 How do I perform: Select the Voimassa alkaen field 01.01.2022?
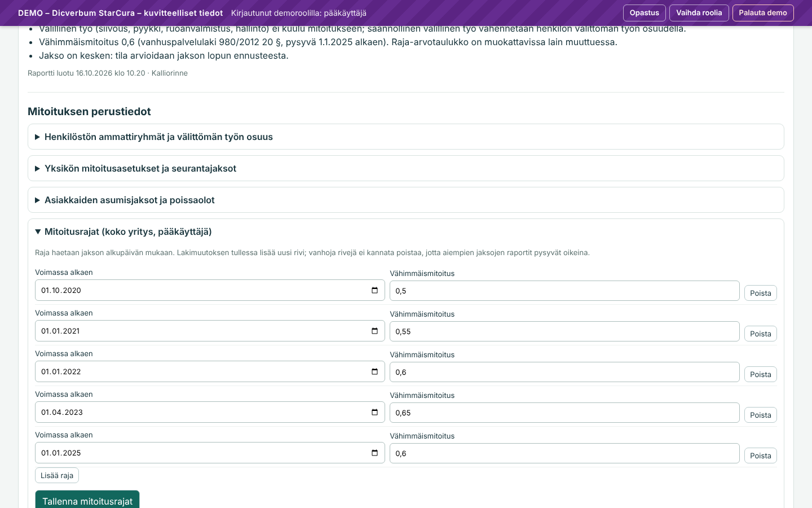[210, 371]
